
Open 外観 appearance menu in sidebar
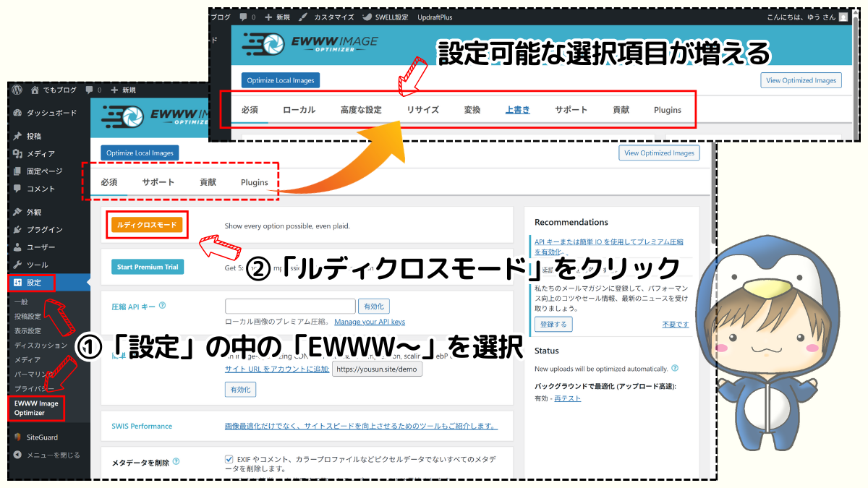pyautogui.click(x=27, y=213)
